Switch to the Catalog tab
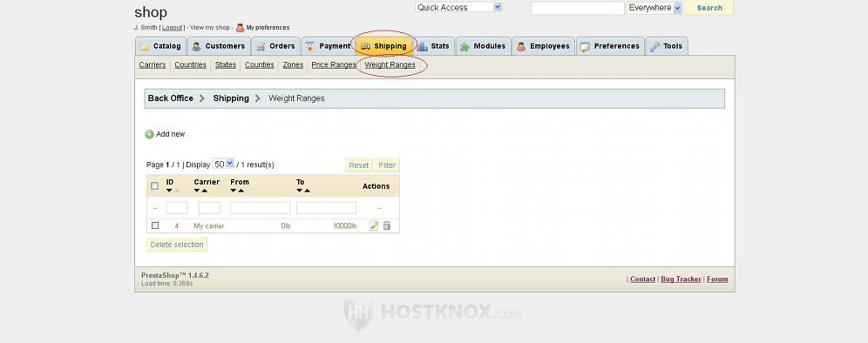 (160, 46)
